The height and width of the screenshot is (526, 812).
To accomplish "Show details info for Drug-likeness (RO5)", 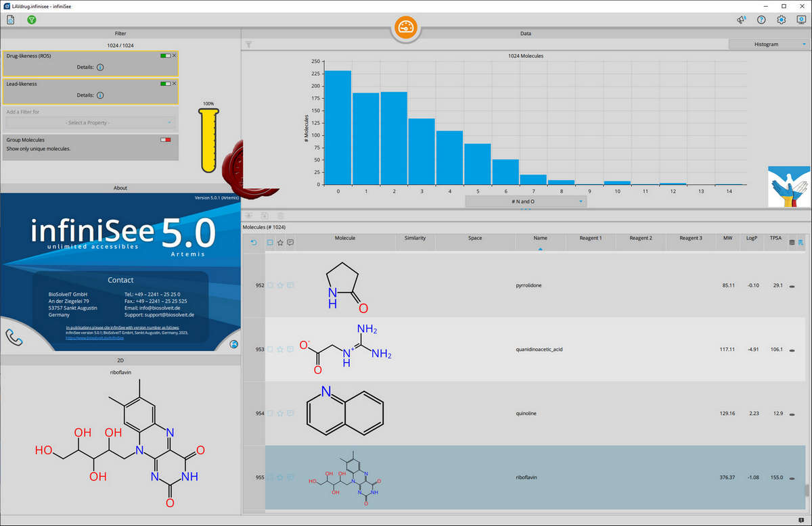I will coord(100,68).
